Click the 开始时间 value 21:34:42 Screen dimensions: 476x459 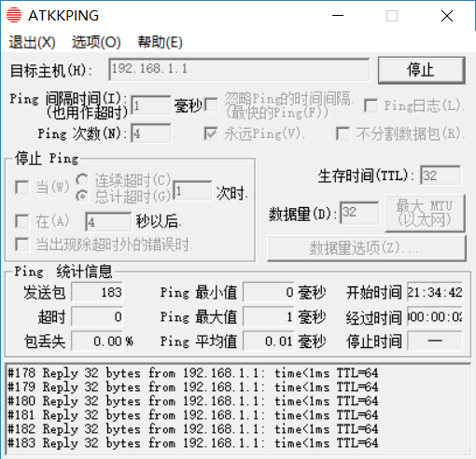[435, 292]
